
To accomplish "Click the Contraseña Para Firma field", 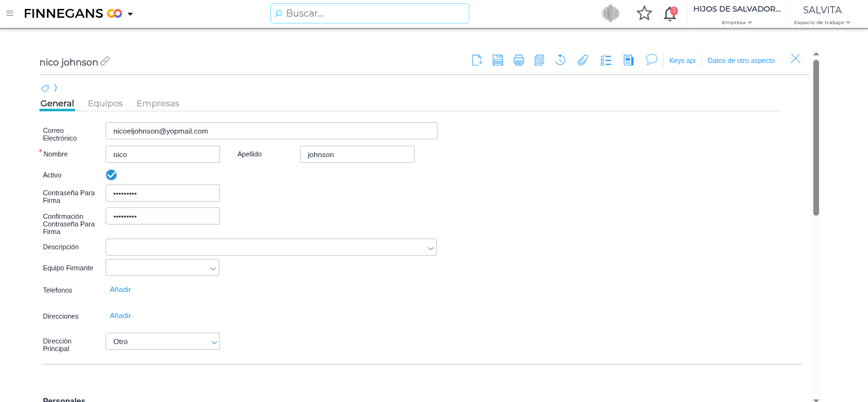I will (163, 193).
